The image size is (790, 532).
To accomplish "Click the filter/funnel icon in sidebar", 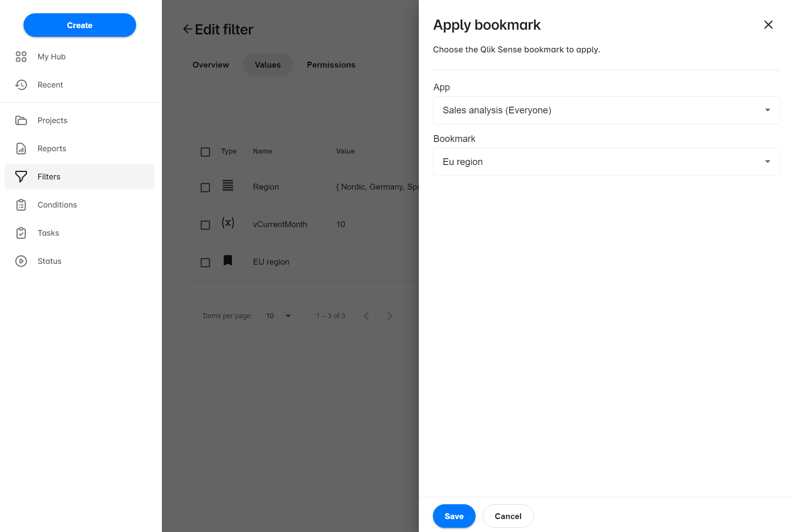I will [x=22, y=176].
